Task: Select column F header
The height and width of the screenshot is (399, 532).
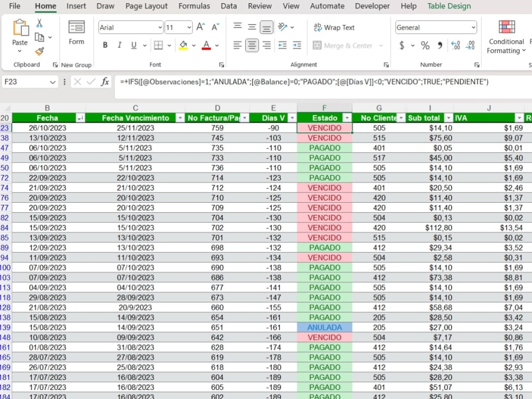Action: click(325, 108)
